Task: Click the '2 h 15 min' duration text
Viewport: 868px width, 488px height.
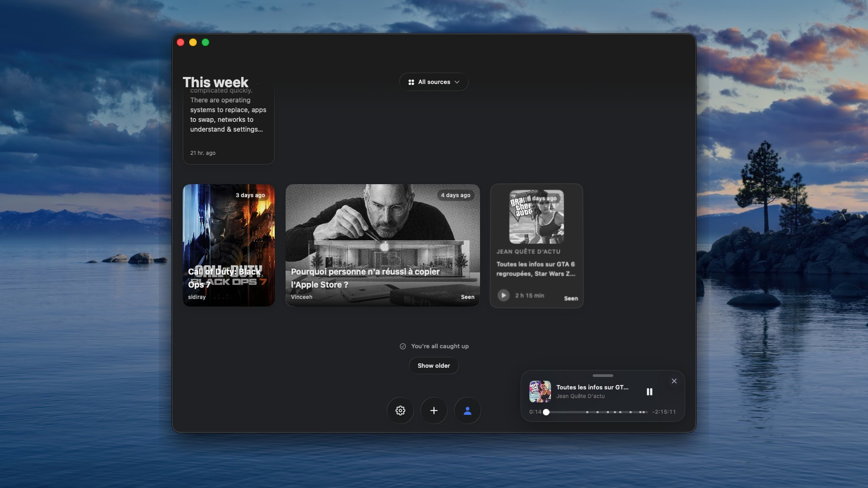Action: pos(529,295)
